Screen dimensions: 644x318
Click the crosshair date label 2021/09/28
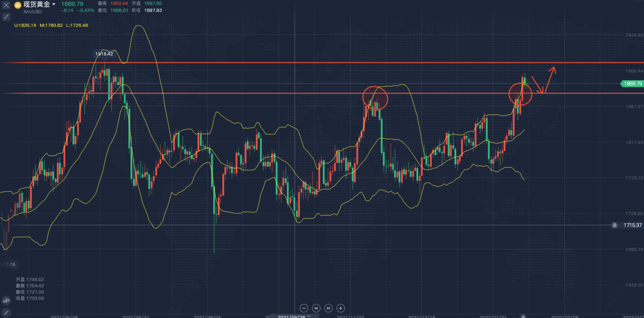[295, 316]
